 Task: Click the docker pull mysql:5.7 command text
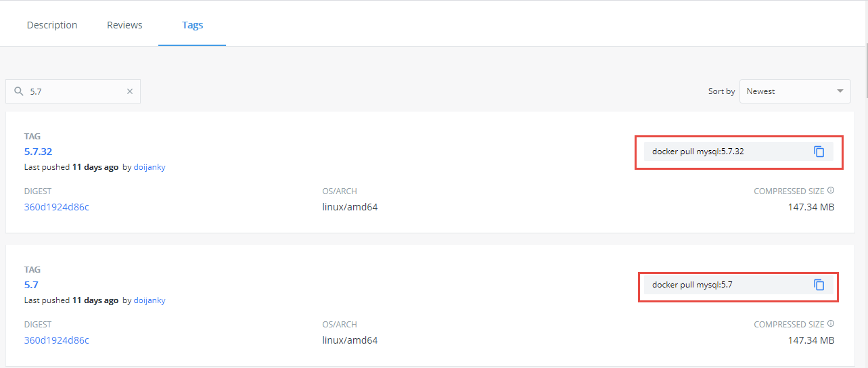(x=692, y=285)
